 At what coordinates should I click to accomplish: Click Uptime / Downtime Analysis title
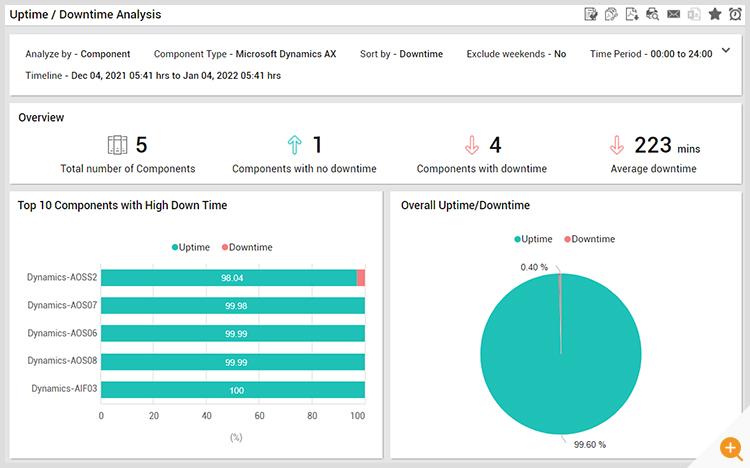pos(86,15)
